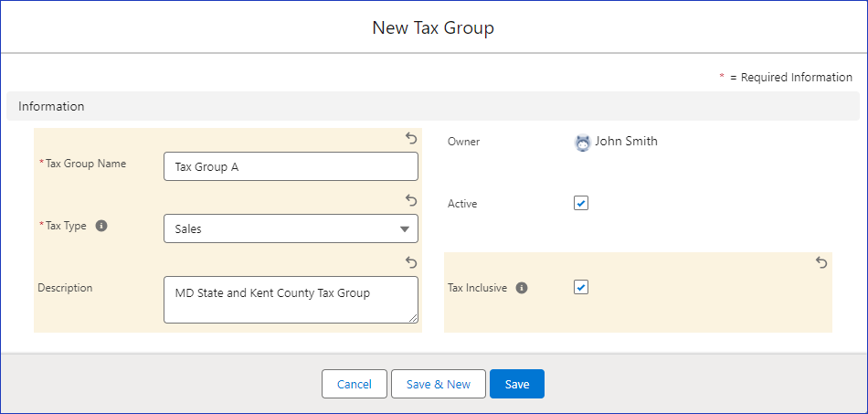Click the Information section header

(433, 106)
